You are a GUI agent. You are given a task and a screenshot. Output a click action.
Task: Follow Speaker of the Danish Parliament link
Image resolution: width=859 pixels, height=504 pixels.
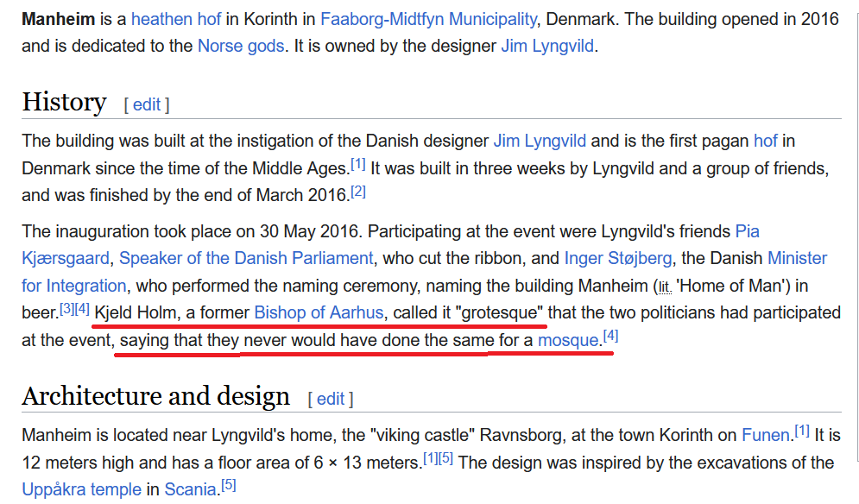coord(246,258)
